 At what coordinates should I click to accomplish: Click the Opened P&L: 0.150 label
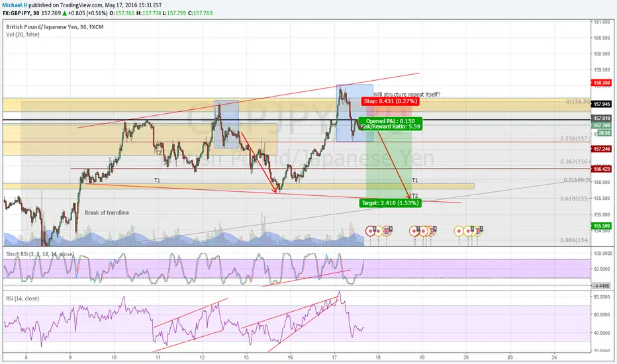point(391,121)
